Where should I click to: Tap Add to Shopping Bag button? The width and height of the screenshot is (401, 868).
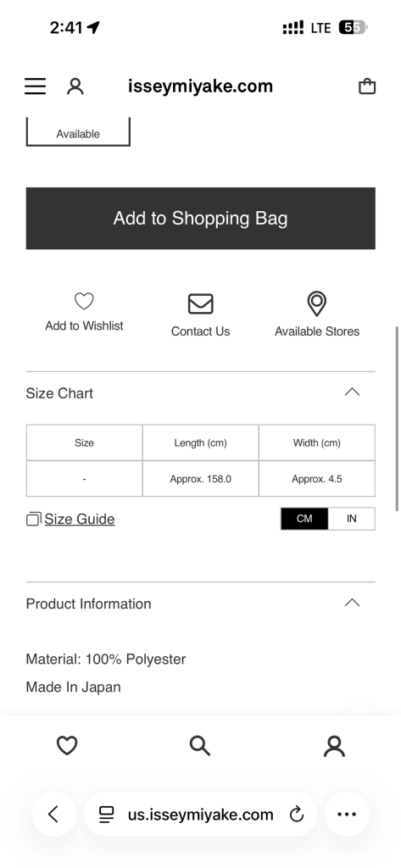[200, 218]
